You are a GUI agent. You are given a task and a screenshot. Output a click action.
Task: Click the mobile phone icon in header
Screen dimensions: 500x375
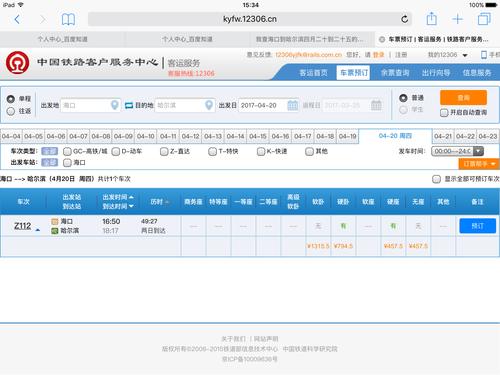click(484, 55)
